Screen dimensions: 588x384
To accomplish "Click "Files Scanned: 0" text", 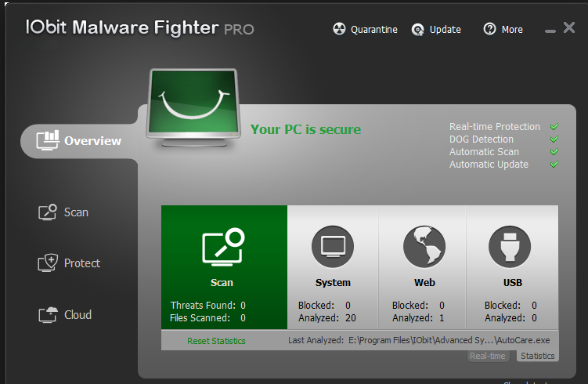I will tap(207, 318).
